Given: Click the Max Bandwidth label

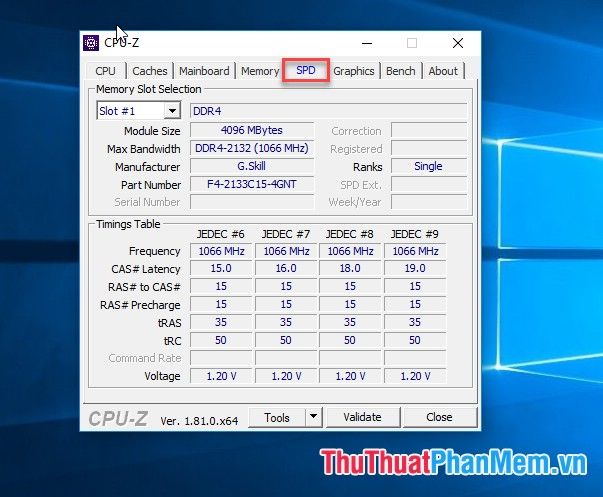Looking at the screenshot, I should point(143,149).
